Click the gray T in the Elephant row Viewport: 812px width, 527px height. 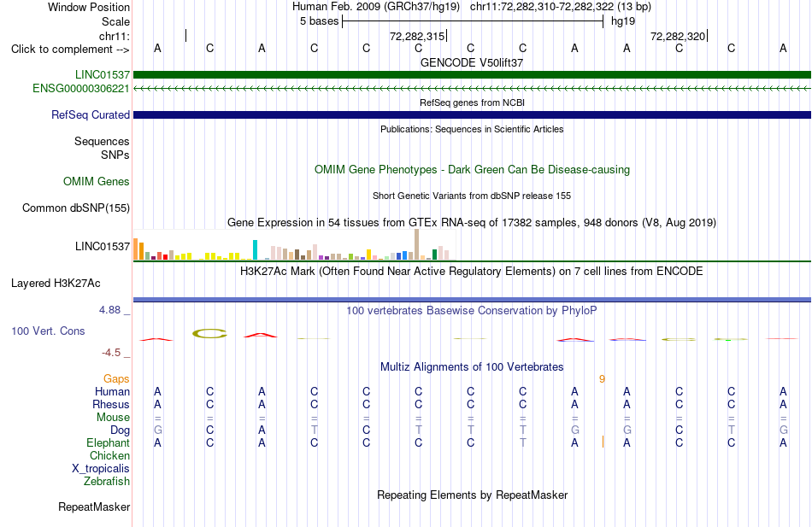click(522, 443)
